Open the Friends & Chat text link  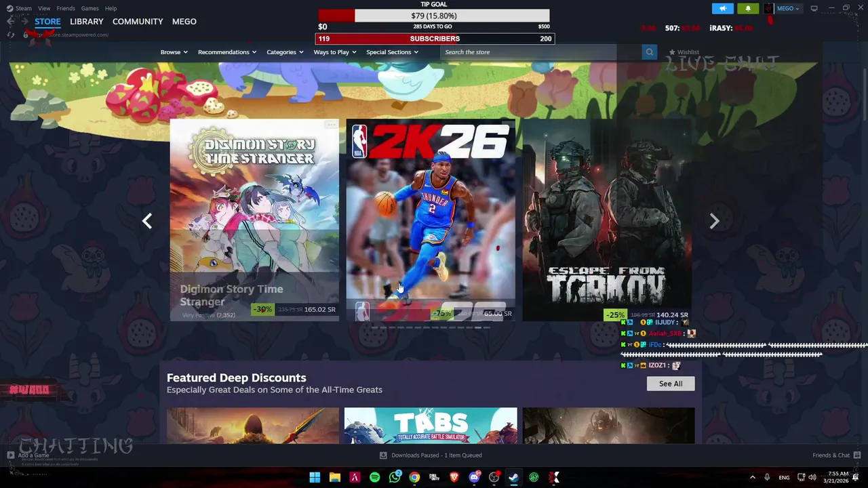[831, 455]
